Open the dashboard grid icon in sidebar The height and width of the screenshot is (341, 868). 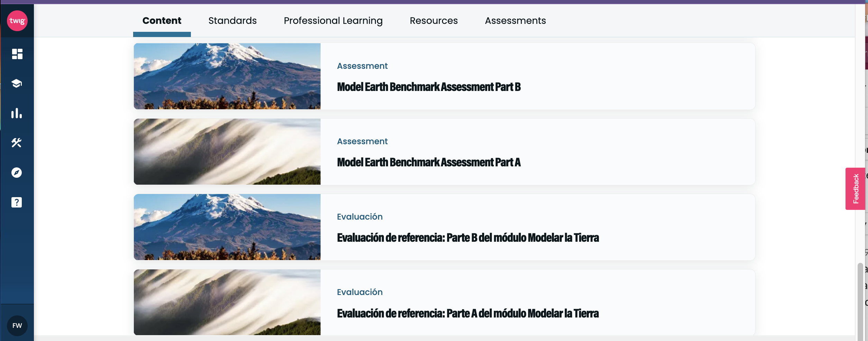[17, 54]
